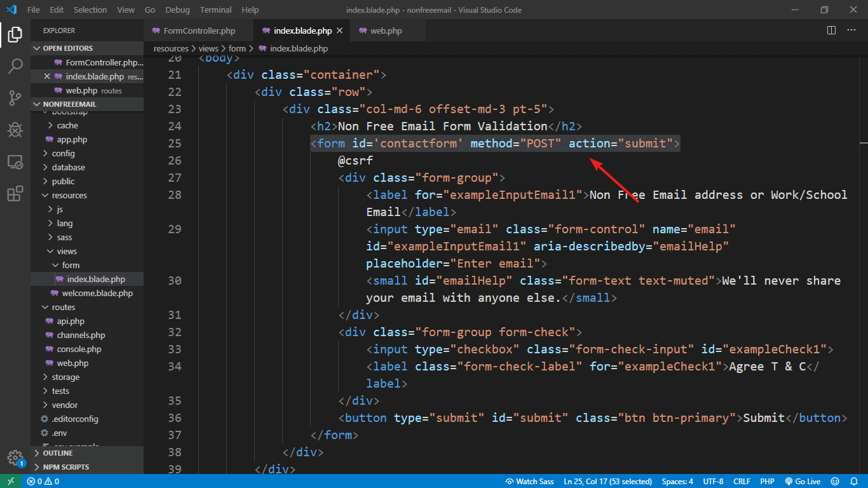Click the tweet feedback smiley icon
Viewport: 868px width, 488px height.
pos(835,481)
